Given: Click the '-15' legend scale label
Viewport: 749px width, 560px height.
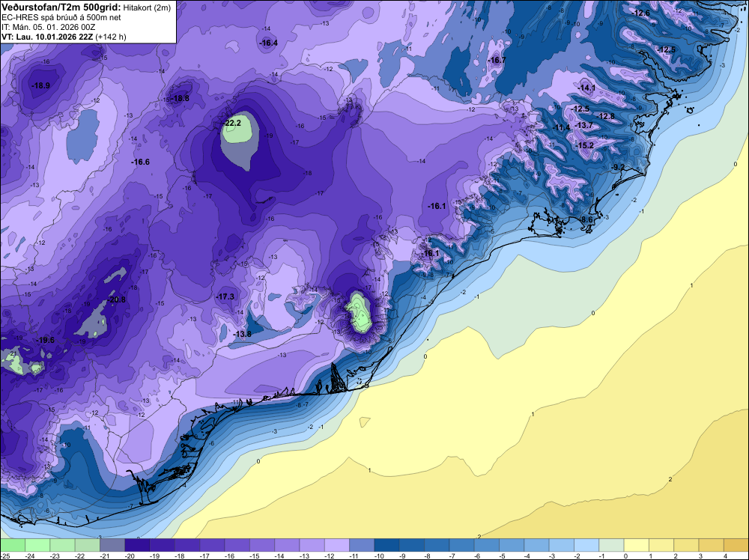Looking at the screenshot, I should (x=254, y=556).
